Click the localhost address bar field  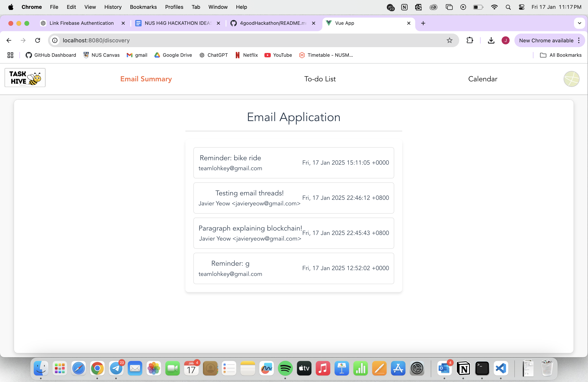pos(247,40)
